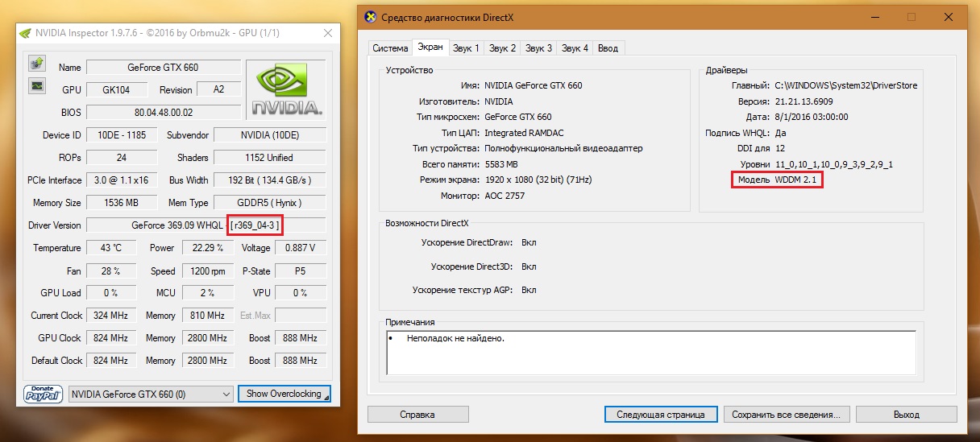Click the PCIe Interface 3.0 @ 1.1 x16 field

pyautogui.click(x=122, y=180)
